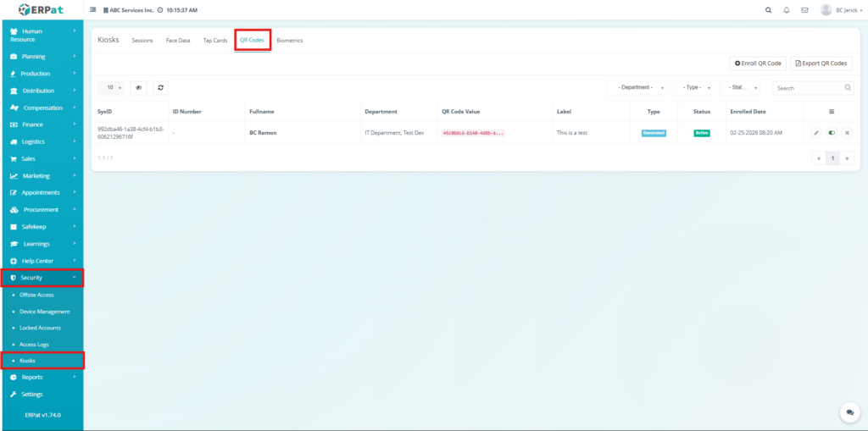This screenshot has height=431, width=868.
Task: Open the chat bubble widget
Action: click(849, 412)
